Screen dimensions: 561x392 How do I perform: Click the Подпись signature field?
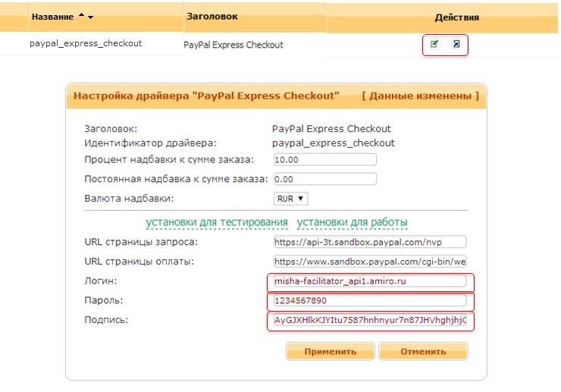pyautogui.click(x=369, y=321)
